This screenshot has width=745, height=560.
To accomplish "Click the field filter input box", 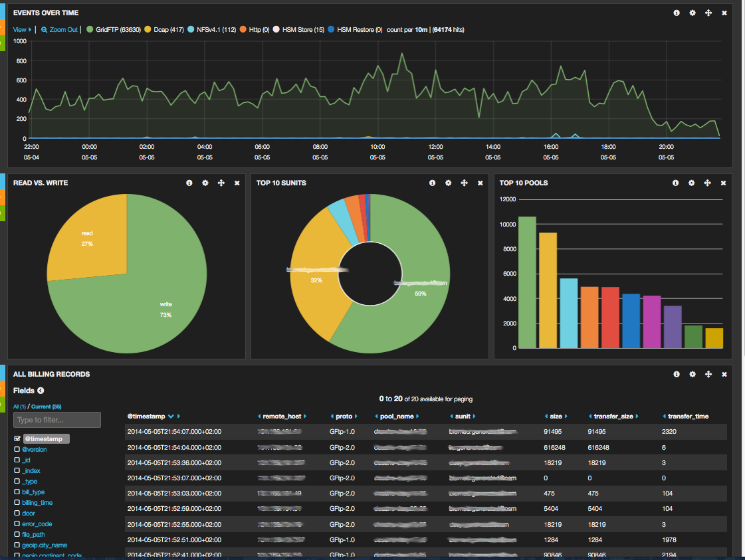I will (x=57, y=420).
